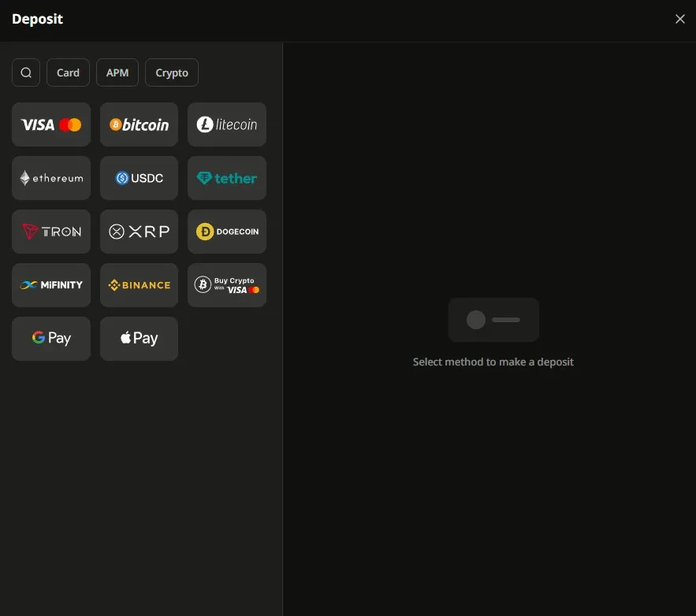Image resolution: width=696 pixels, height=616 pixels.
Task: Select Binance deposit tile
Action: 139,285
